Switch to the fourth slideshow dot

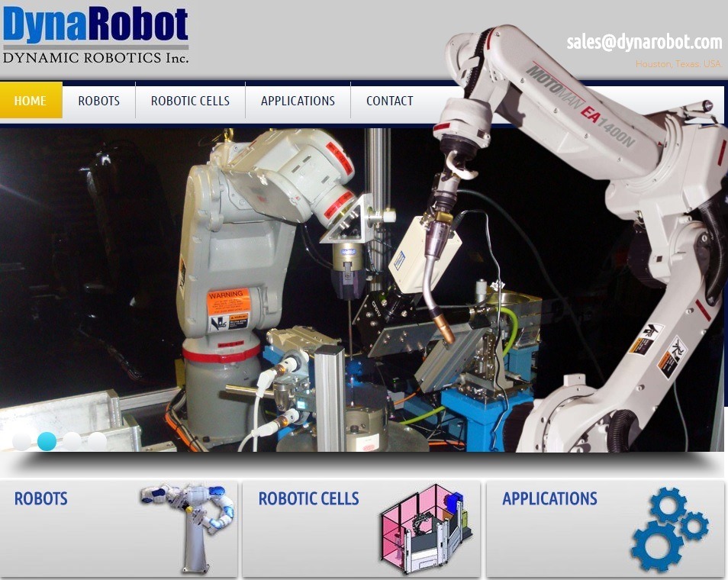97,441
